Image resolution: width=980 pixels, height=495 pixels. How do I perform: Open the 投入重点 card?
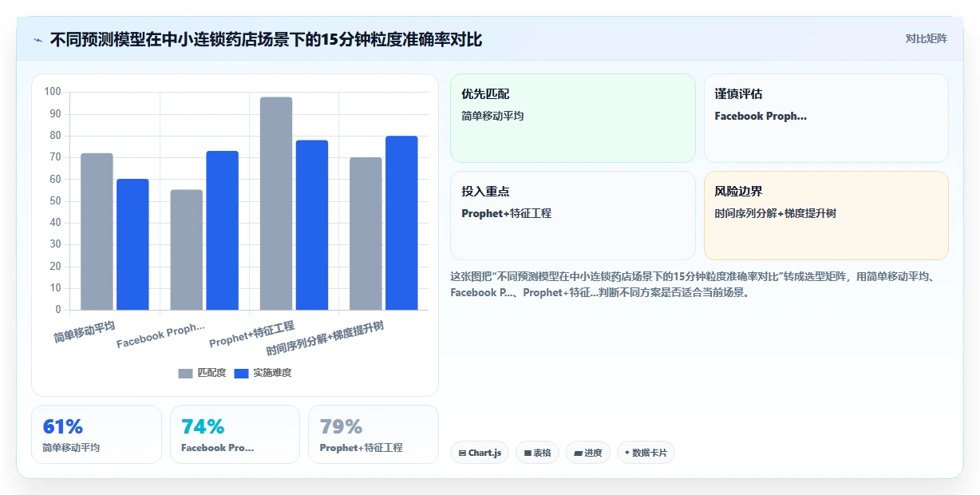[x=573, y=216]
